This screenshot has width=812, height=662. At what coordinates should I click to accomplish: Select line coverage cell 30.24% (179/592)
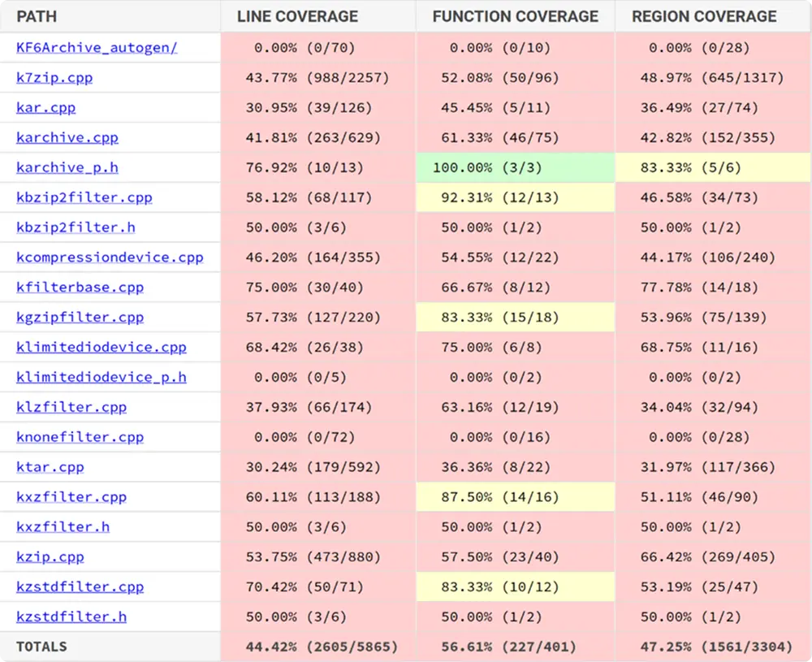coord(317,467)
